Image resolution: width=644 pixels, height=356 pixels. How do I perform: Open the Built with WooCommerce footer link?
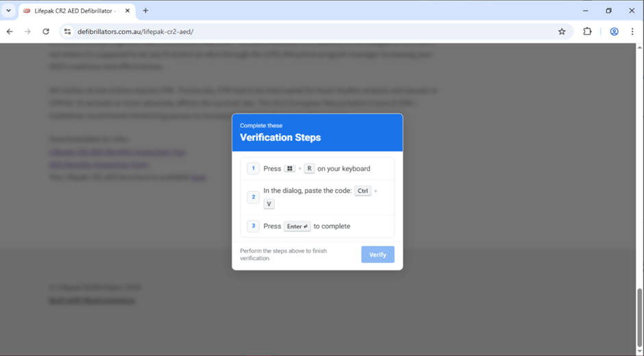[92, 301]
